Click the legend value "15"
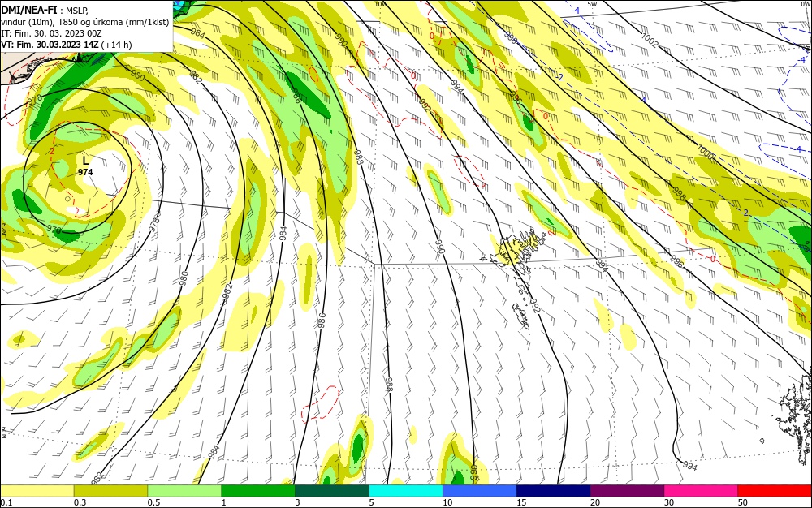This screenshot has width=812, height=508. 521,502
